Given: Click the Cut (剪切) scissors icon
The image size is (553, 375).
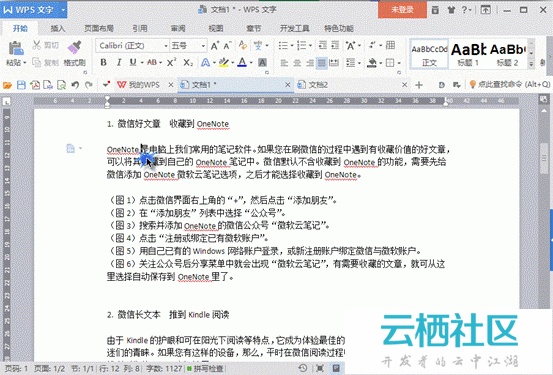Looking at the screenshot, I should (x=36, y=45).
